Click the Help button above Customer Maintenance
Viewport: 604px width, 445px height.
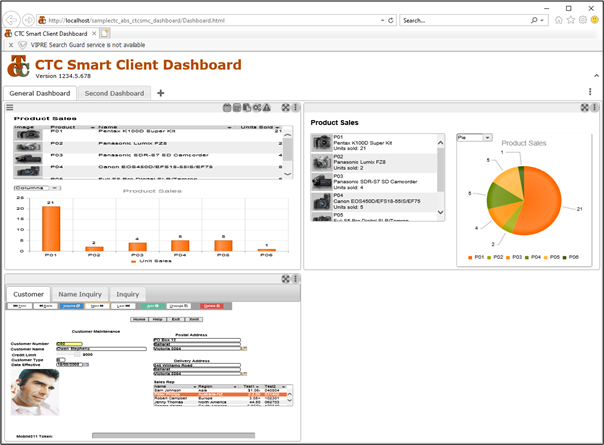157,319
